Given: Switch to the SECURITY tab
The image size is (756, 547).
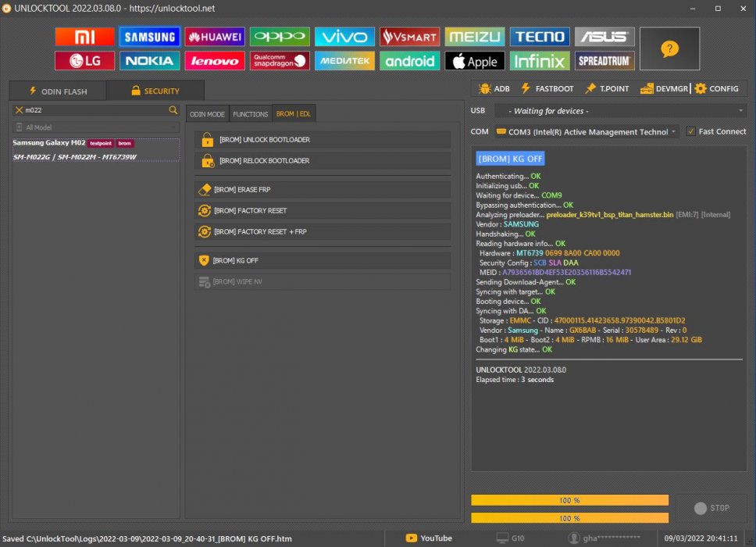Looking at the screenshot, I should click(x=155, y=91).
